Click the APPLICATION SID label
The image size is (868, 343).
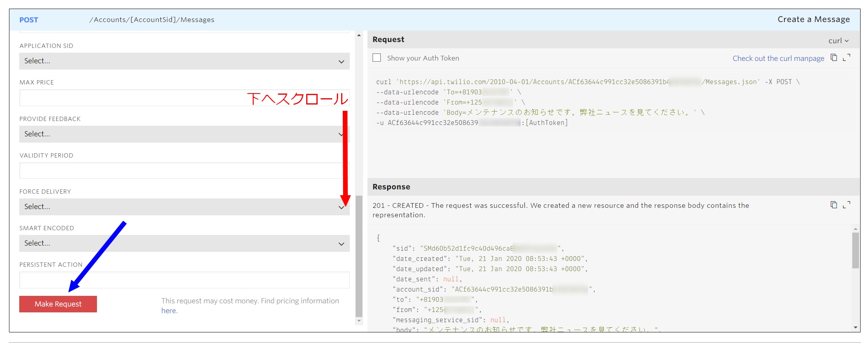46,46
